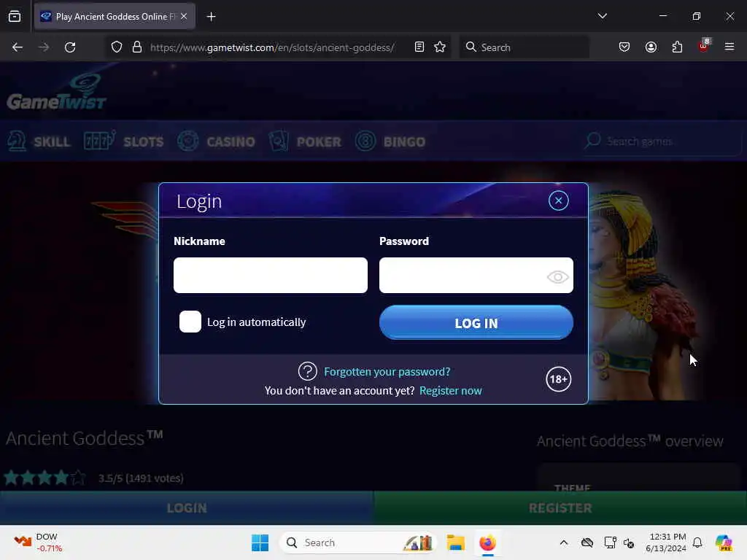The height and width of the screenshot is (560, 747).
Task: Open the SKILL games category
Action: [x=39, y=141]
